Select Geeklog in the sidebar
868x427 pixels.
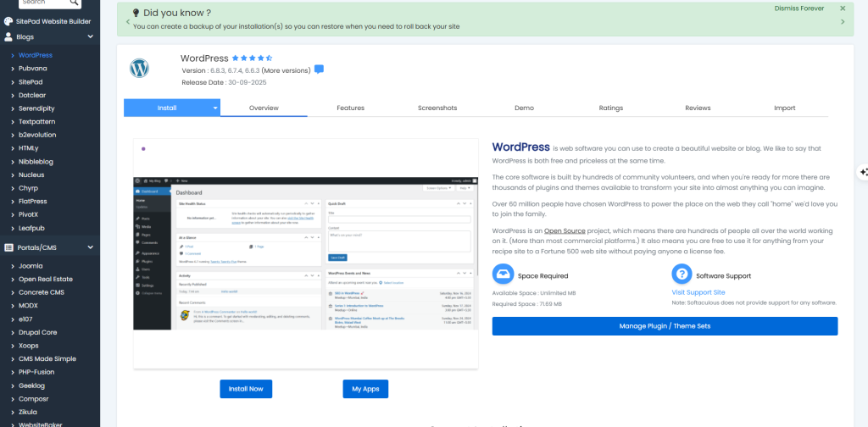pyautogui.click(x=31, y=385)
